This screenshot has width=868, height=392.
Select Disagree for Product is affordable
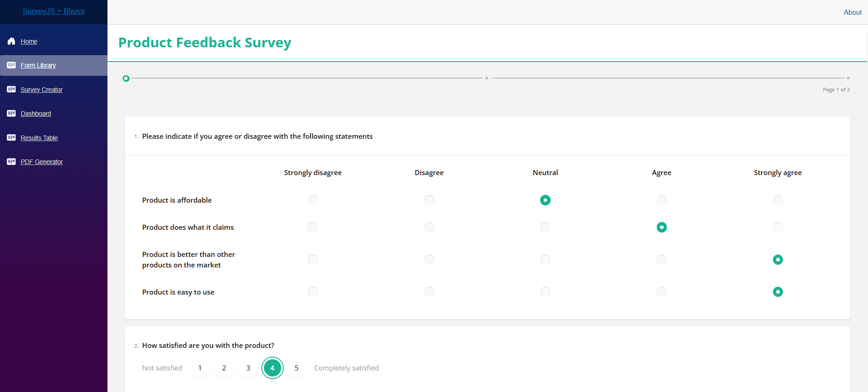[x=429, y=200]
